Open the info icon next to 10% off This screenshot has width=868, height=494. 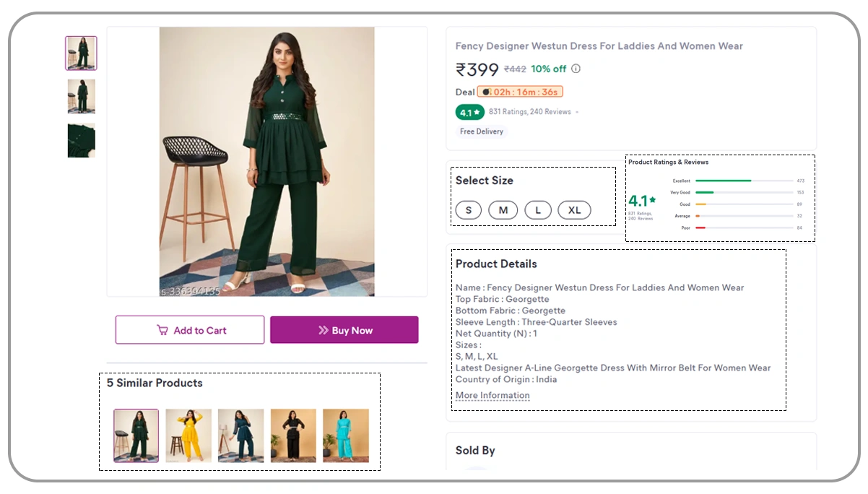coord(574,69)
